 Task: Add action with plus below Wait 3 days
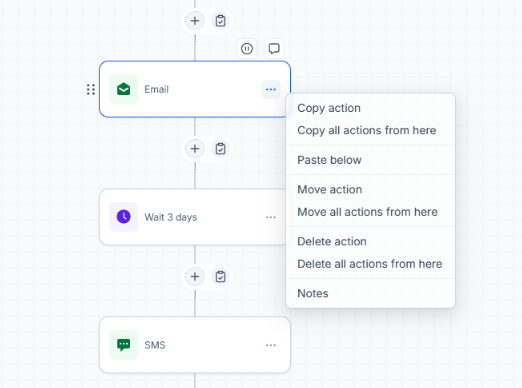pyautogui.click(x=195, y=276)
